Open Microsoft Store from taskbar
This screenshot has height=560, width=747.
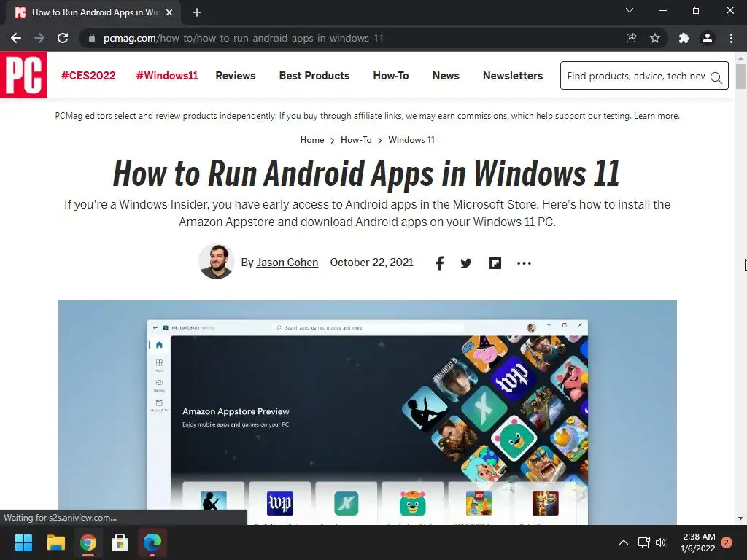pos(120,542)
